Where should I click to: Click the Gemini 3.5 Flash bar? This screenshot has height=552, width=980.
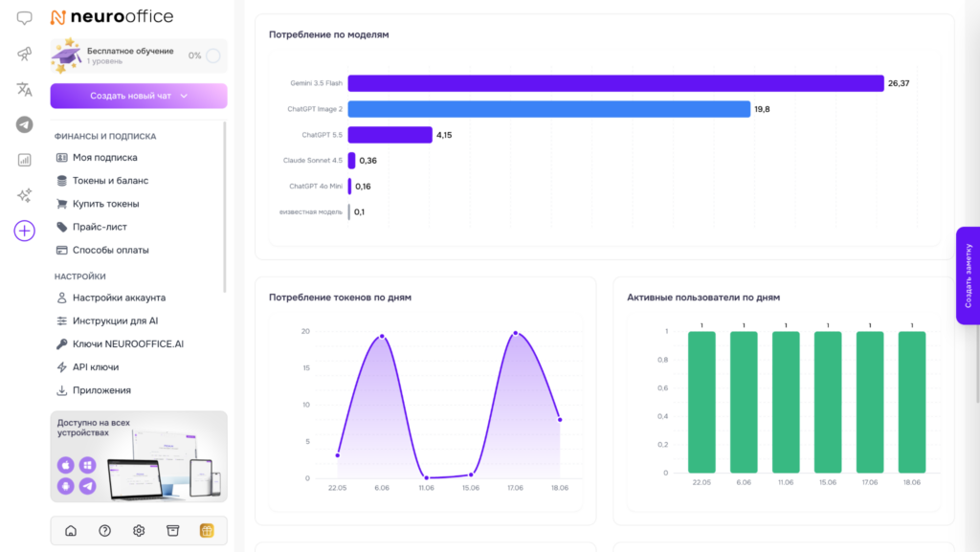tap(615, 83)
